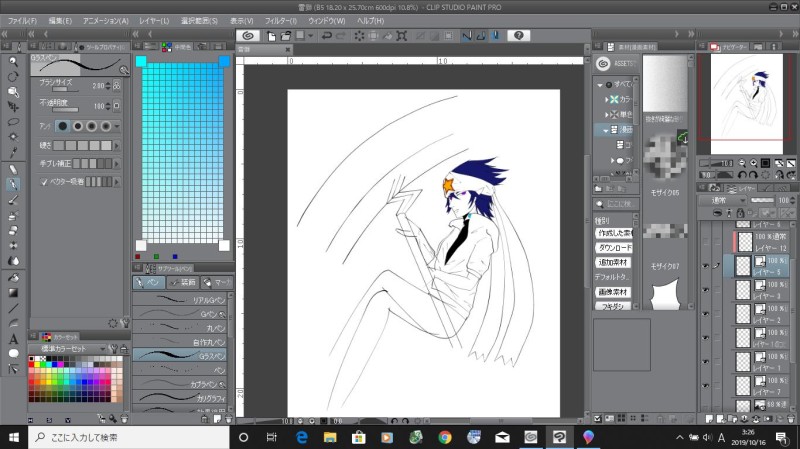Expand 単色 material tree node

tap(606, 114)
